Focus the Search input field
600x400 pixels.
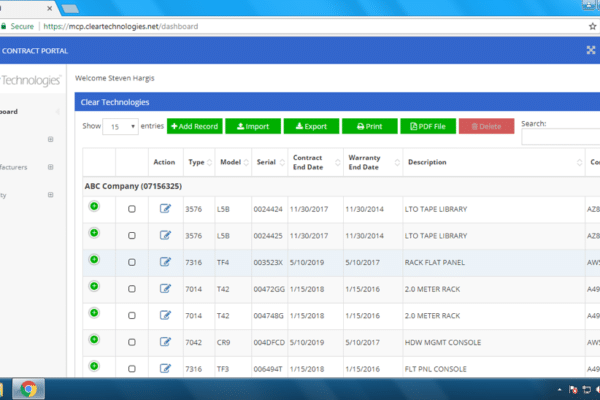click(561, 137)
